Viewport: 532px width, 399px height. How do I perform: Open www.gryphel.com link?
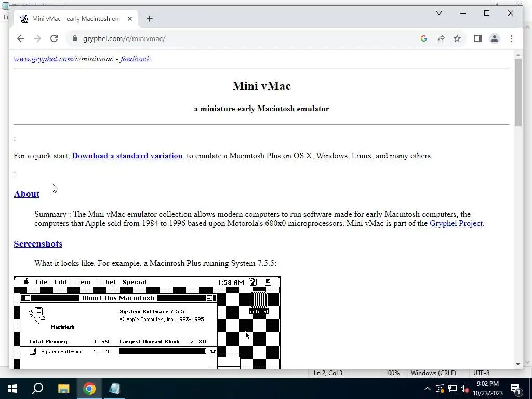tap(43, 59)
